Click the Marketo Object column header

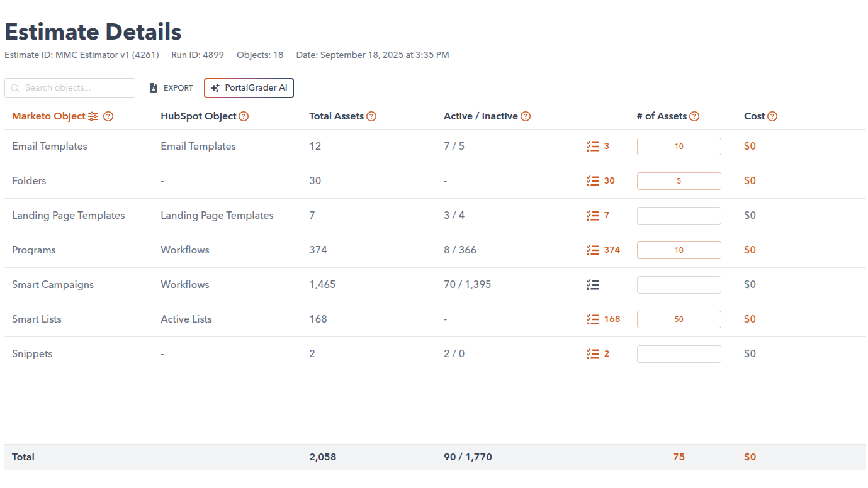[48, 116]
